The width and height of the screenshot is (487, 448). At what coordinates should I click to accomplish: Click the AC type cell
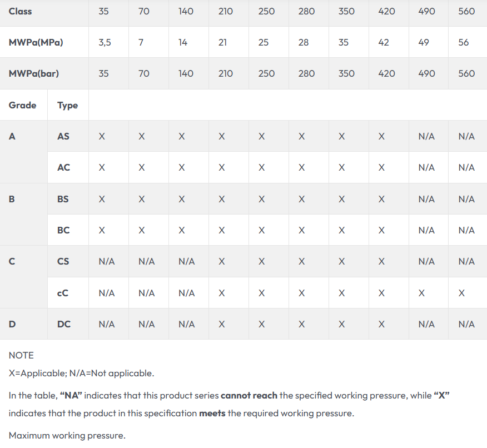(x=63, y=167)
